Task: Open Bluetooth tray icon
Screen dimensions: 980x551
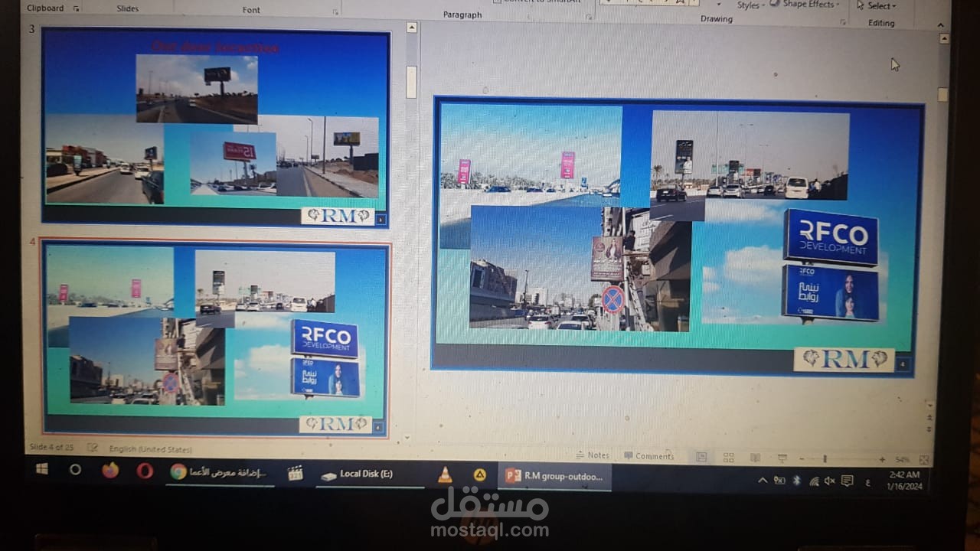Action: [x=796, y=481]
